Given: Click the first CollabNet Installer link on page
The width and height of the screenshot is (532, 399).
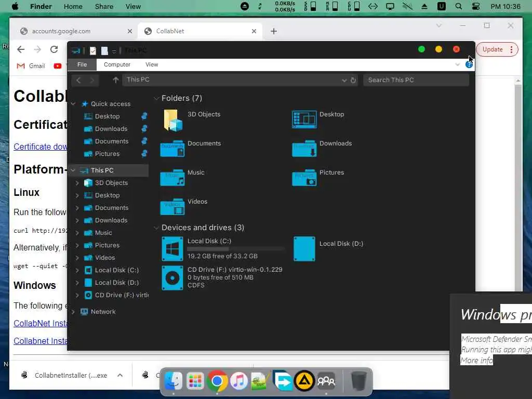Looking at the screenshot, I should coord(40,323).
